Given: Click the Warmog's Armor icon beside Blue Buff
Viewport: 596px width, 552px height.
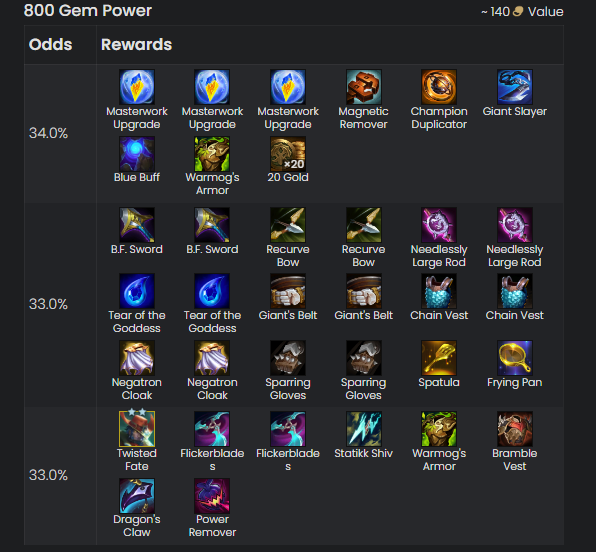Looking at the screenshot, I should click(212, 154).
